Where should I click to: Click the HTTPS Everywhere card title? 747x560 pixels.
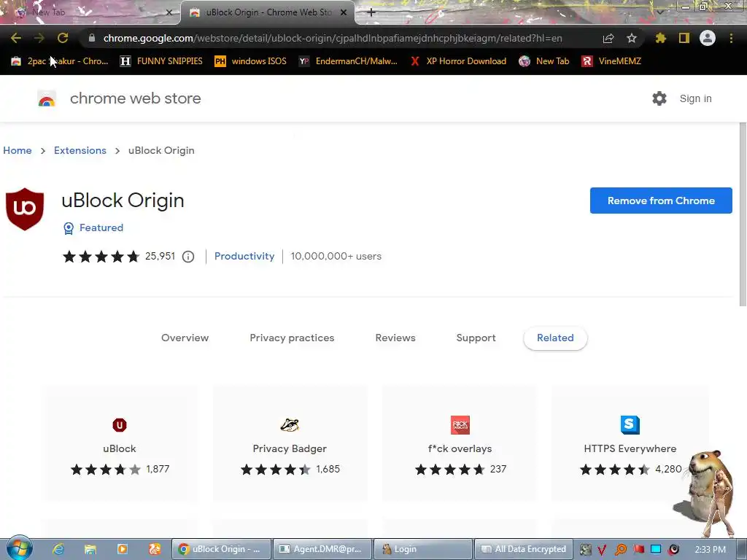(630, 448)
